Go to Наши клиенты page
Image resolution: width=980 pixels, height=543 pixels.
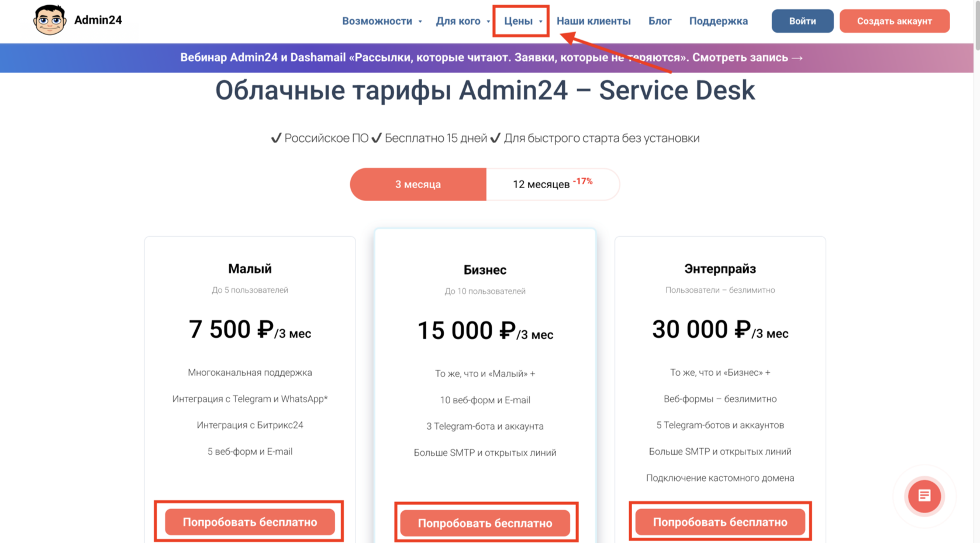click(x=593, y=21)
